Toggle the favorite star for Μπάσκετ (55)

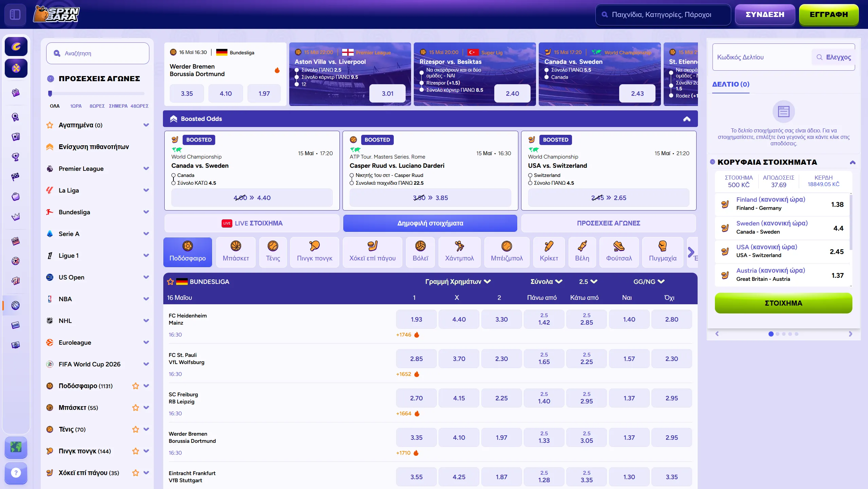(135, 407)
